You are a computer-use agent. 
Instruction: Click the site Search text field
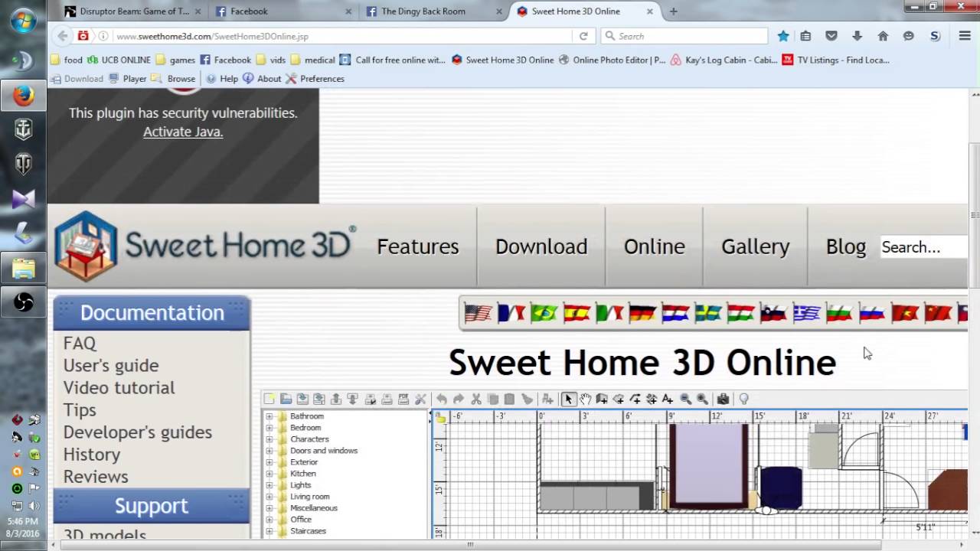pos(923,247)
